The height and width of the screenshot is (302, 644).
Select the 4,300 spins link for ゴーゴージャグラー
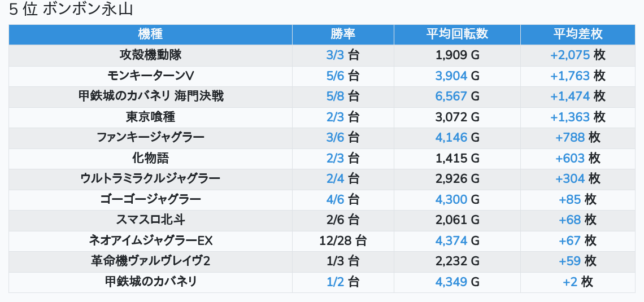tap(451, 199)
